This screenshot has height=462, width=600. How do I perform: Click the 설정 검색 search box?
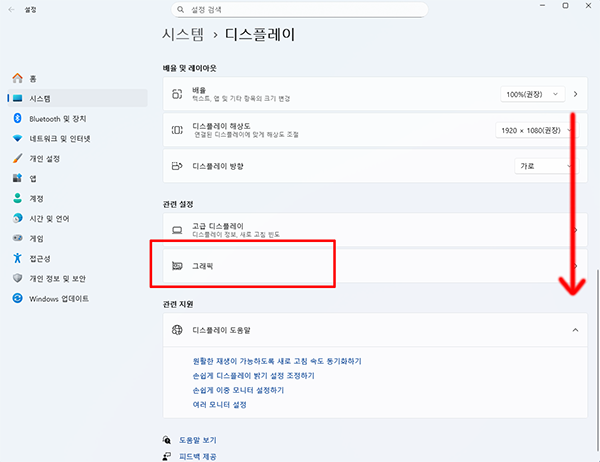point(294,8)
